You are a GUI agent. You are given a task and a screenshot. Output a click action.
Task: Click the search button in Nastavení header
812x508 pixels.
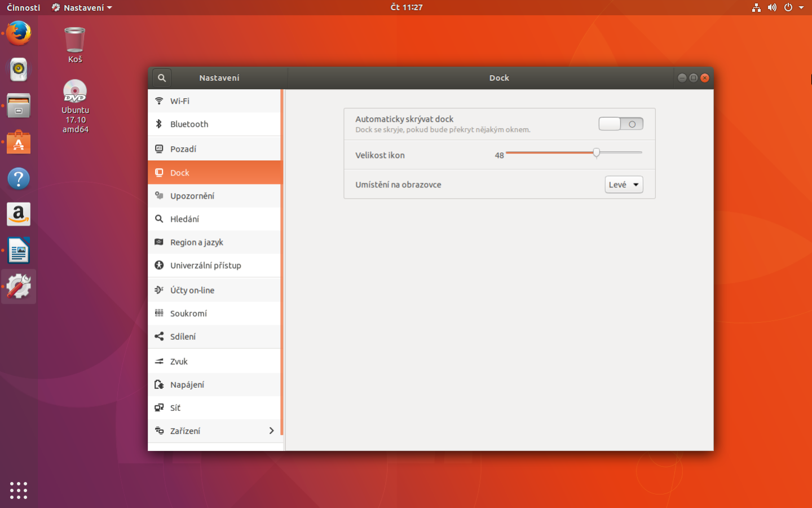click(161, 77)
